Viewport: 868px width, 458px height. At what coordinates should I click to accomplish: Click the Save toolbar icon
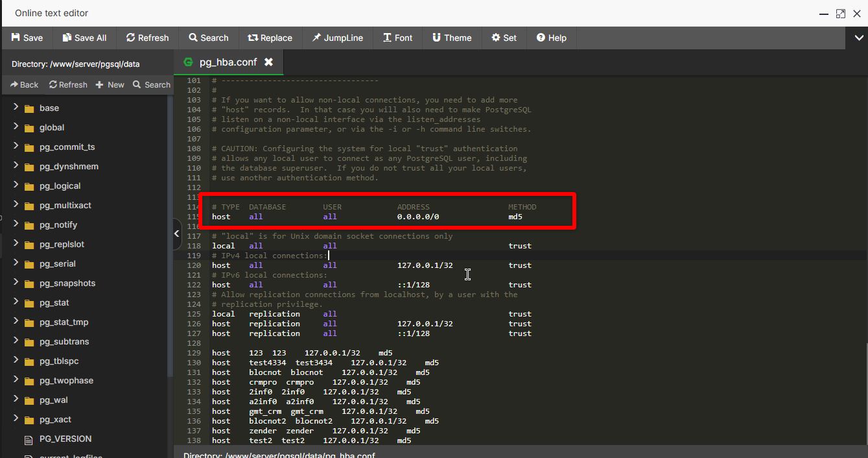(x=16, y=38)
